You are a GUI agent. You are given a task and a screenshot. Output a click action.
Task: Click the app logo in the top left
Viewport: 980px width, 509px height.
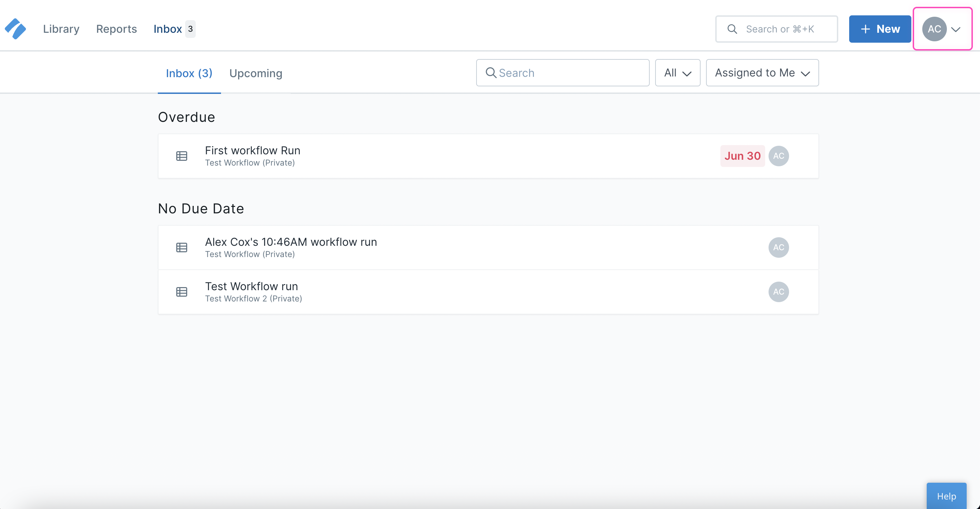(x=16, y=29)
